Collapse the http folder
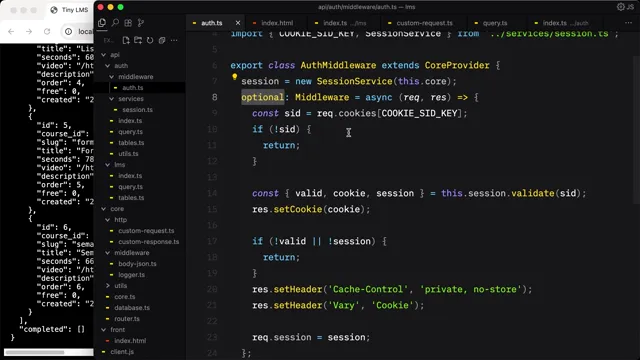Viewport: 640px width, 360px height. pos(120,220)
